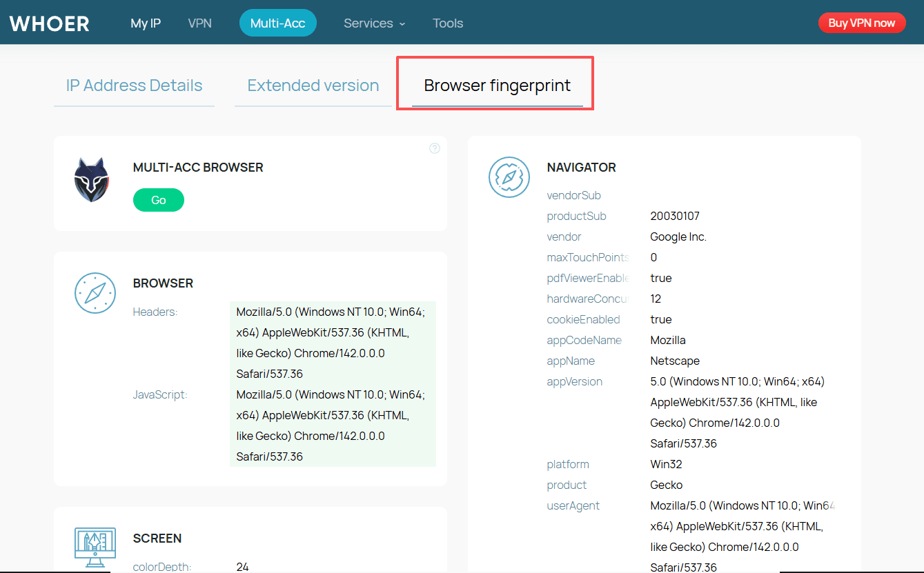Expand the Services dropdown
This screenshot has height=573, width=924.
[375, 23]
